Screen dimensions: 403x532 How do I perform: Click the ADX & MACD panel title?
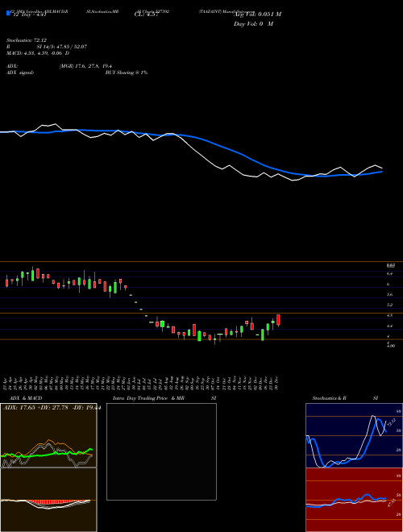(26, 398)
